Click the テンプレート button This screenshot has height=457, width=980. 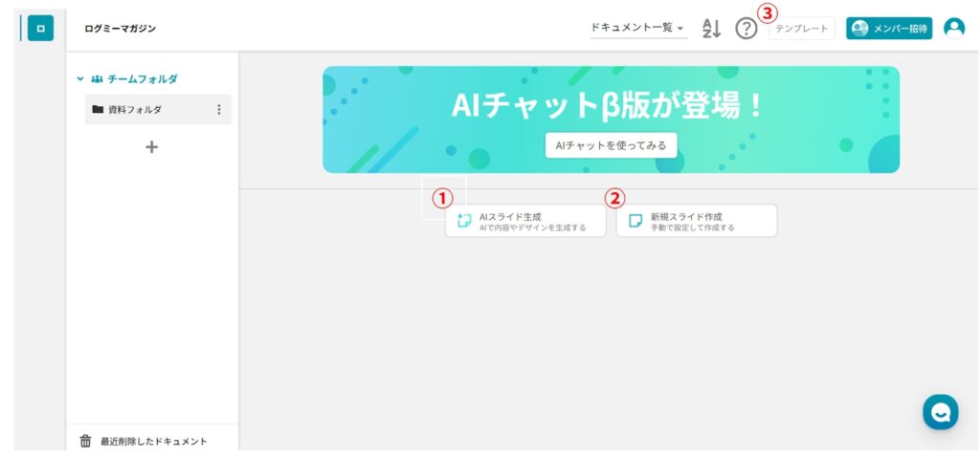(x=801, y=29)
